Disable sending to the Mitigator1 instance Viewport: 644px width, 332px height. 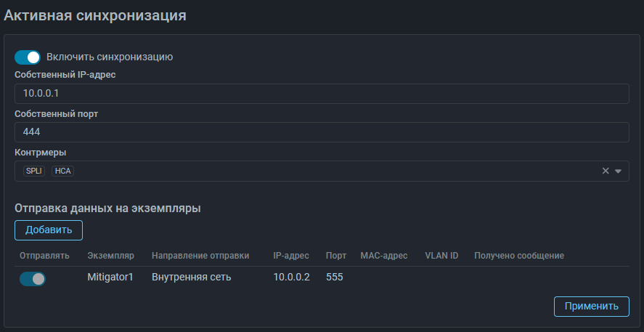pos(33,279)
